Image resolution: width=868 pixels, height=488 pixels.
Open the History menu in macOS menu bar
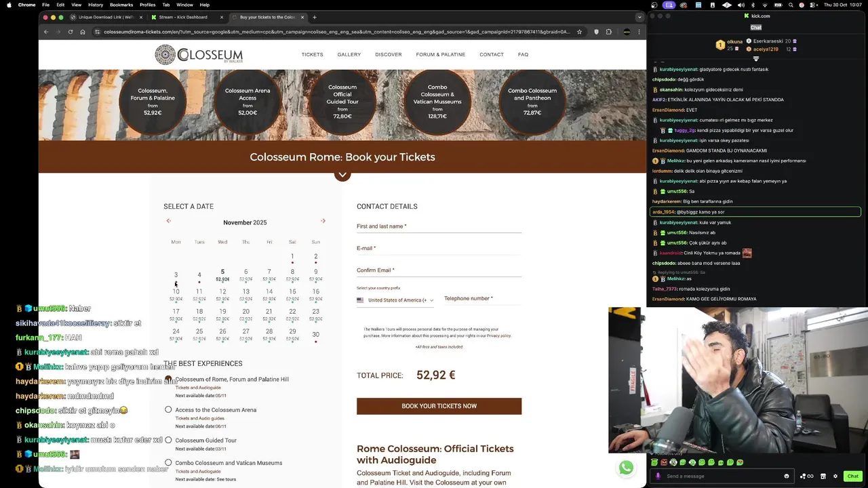96,5
